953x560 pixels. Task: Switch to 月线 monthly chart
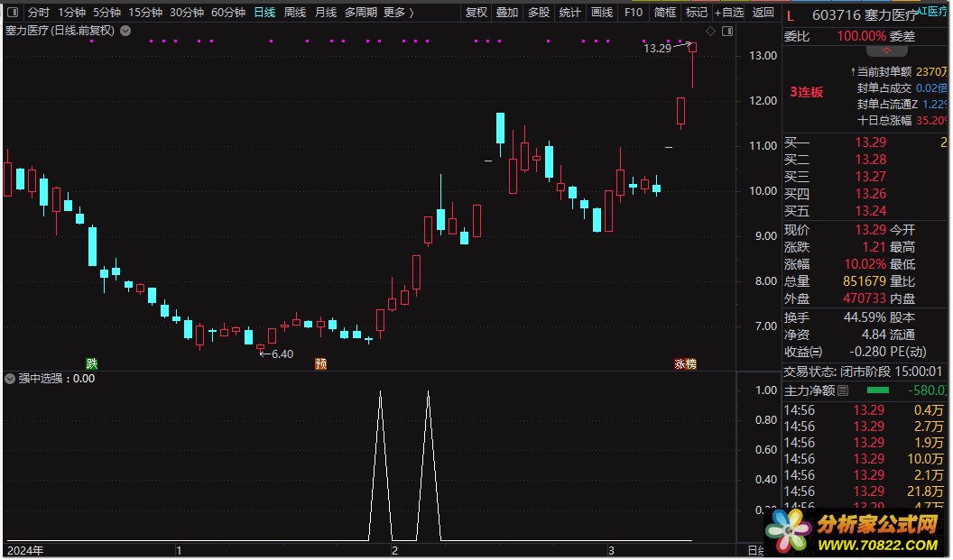(x=326, y=12)
